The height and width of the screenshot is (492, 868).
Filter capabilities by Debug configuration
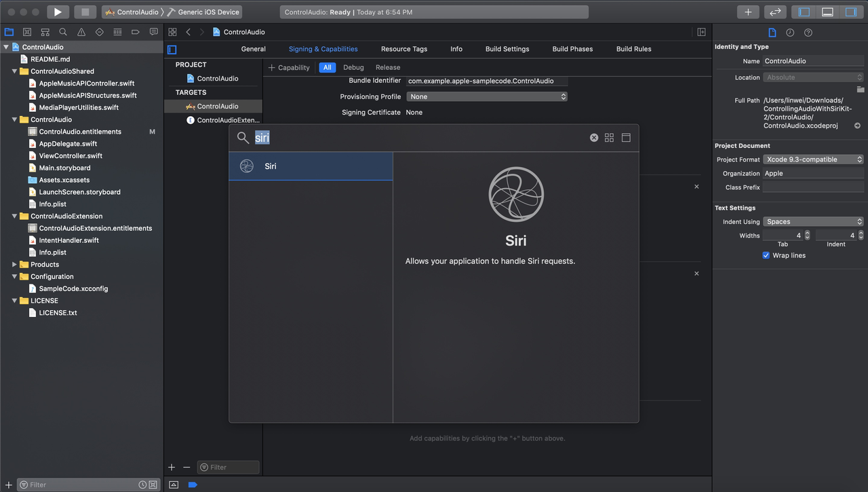coord(353,67)
